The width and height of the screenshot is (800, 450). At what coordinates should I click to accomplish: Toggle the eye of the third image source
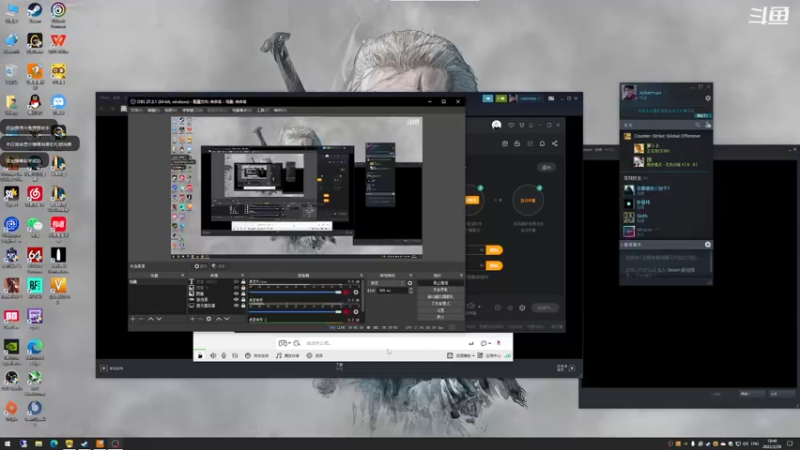236,294
